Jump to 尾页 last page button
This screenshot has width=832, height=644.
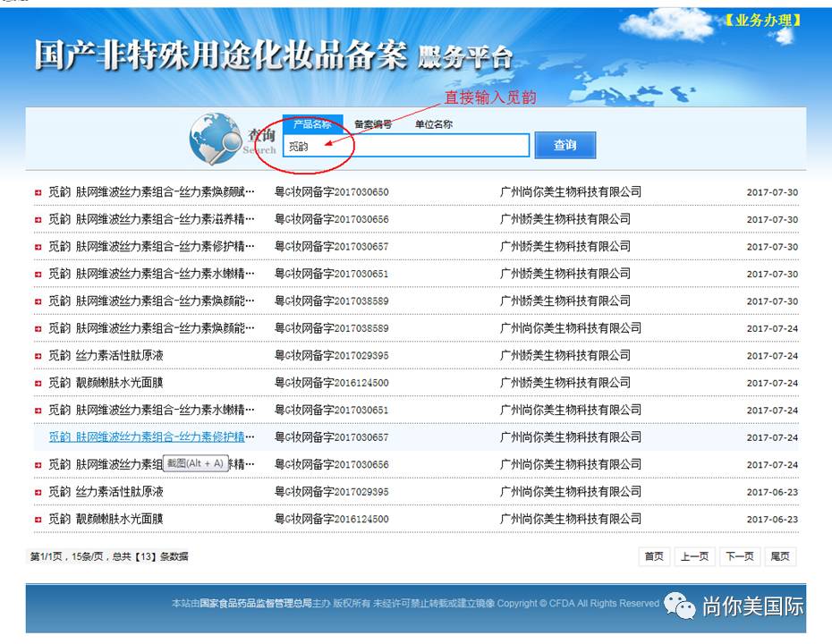(780, 556)
